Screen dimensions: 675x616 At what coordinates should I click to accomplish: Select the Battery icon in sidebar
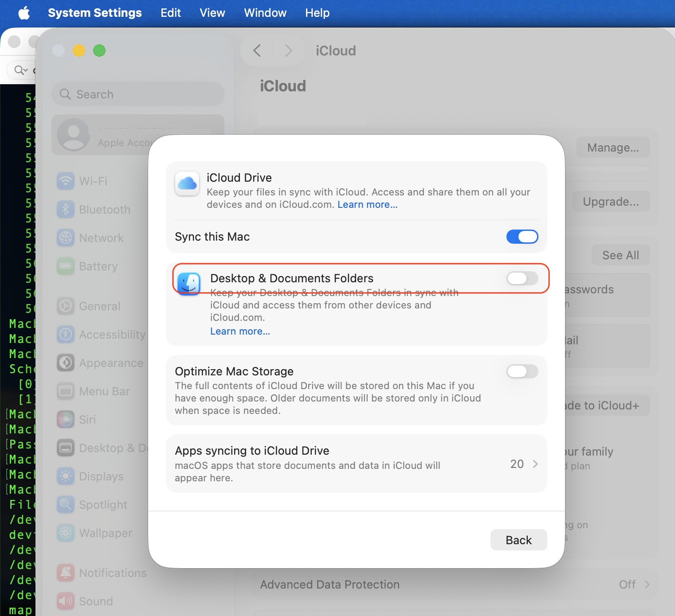click(66, 266)
